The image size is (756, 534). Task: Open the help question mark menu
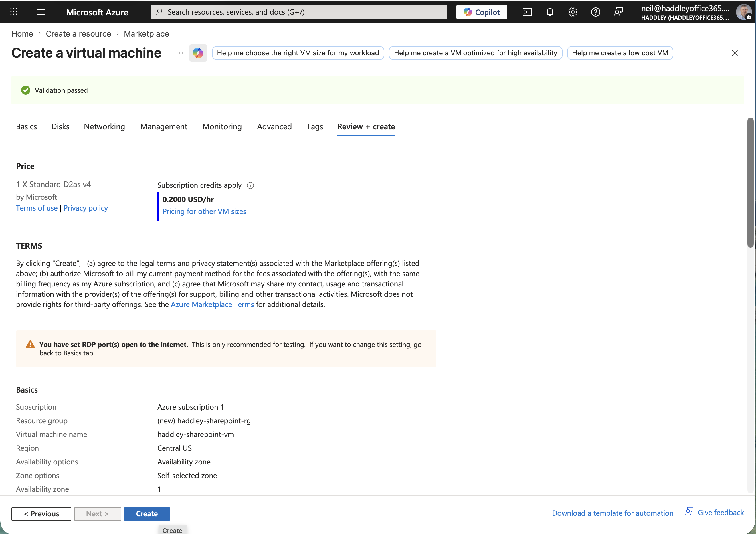coord(595,12)
